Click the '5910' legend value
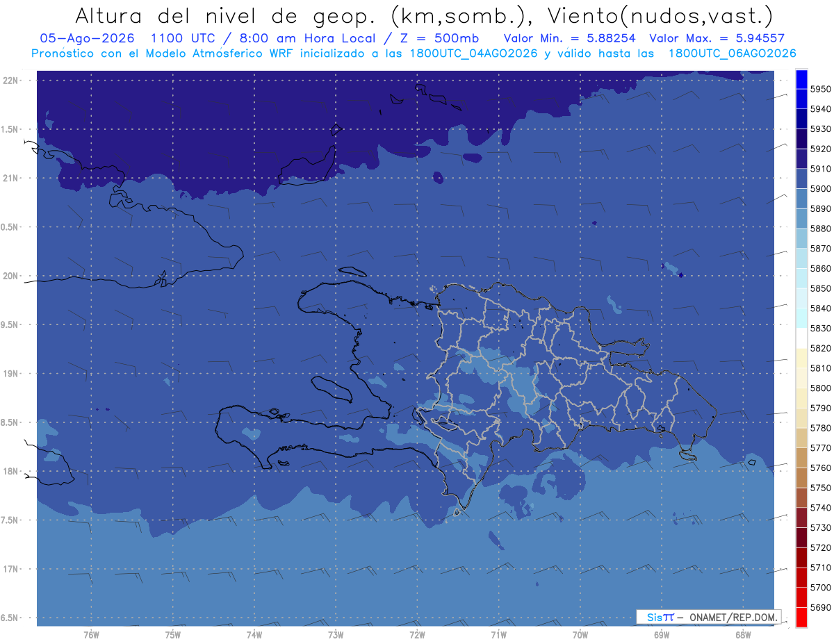Screen dimensions: 834x644 (821, 169)
